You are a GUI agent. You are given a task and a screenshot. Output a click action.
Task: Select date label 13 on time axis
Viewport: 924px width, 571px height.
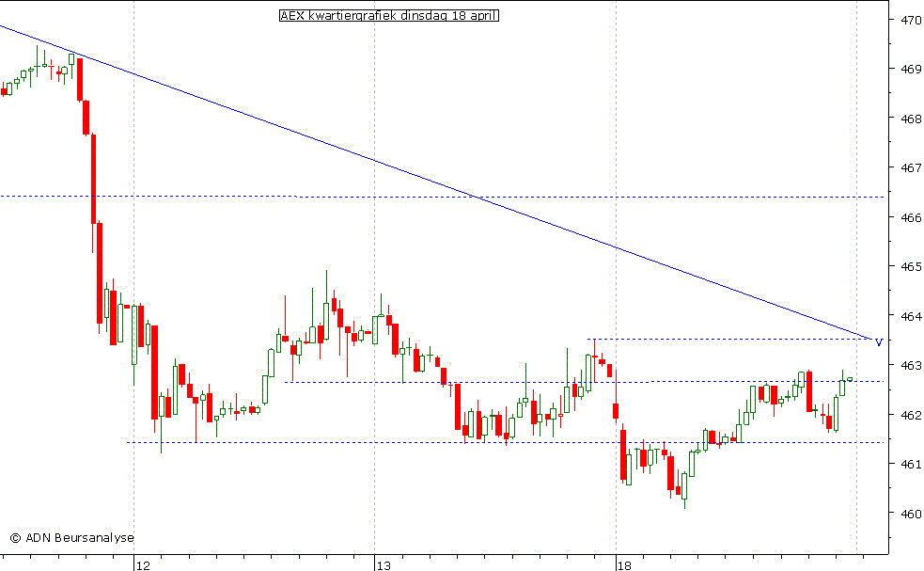[x=384, y=565]
